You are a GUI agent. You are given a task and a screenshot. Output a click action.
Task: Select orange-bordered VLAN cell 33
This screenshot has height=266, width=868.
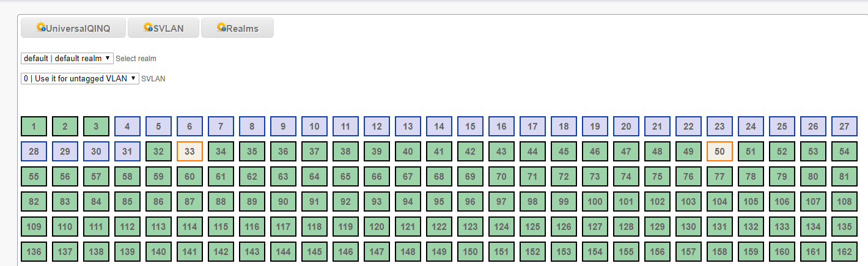pyautogui.click(x=189, y=152)
